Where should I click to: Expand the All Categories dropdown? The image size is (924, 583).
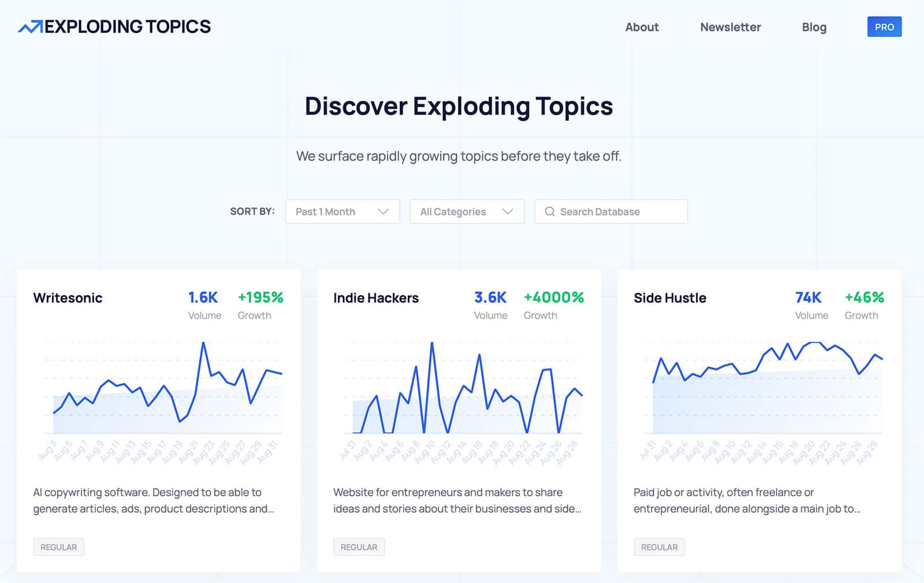(x=467, y=211)
